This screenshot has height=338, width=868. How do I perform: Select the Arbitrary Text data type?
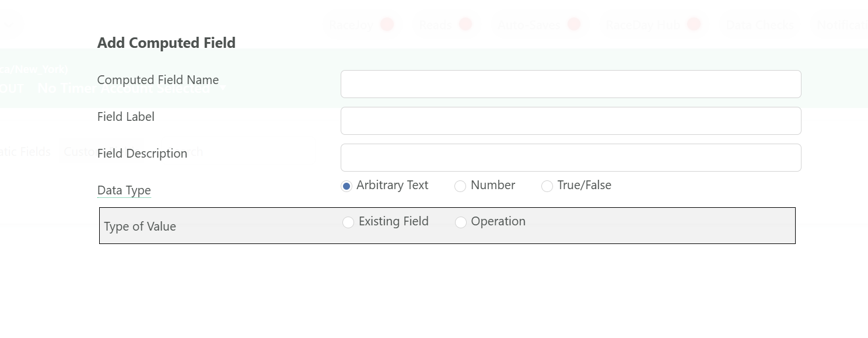tap(346, 186)
